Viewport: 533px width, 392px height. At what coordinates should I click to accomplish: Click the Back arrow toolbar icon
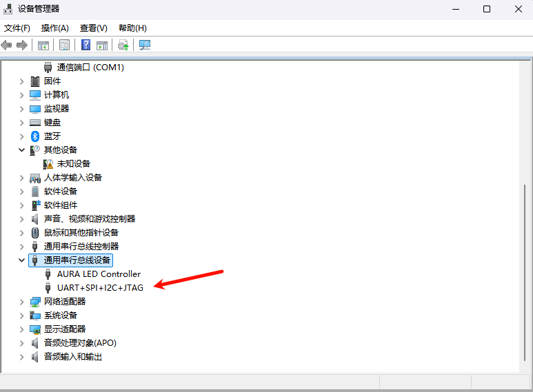[x=6, y=45]
